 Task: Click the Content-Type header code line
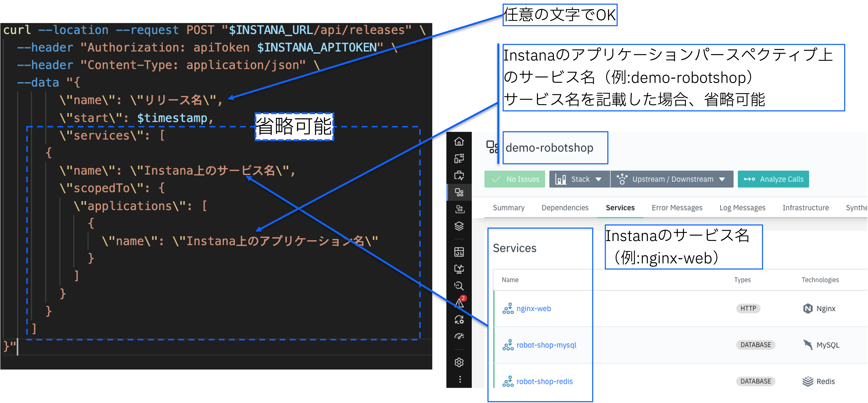point(169,65)
